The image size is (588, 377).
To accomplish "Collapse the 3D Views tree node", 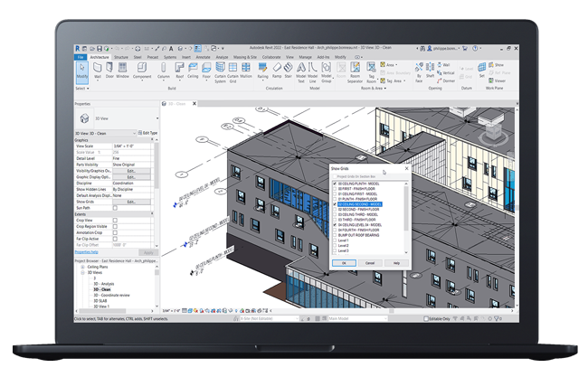I will click(x=82, y=273).
